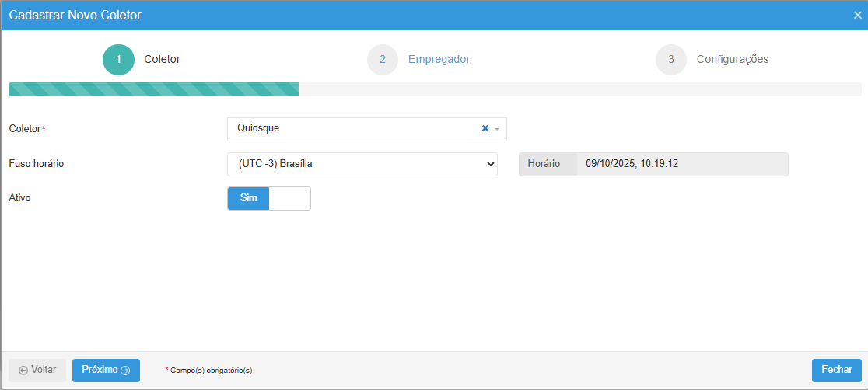Click the white handle of the Ativo switch
This screenshot has height=390, width=868.
click(x=289, y=198)
